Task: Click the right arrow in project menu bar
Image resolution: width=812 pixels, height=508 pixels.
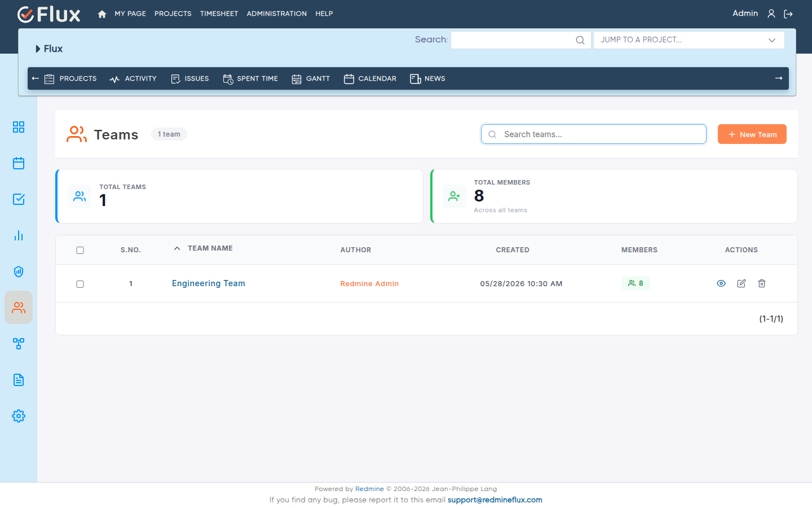Action: tap(779, 78)
